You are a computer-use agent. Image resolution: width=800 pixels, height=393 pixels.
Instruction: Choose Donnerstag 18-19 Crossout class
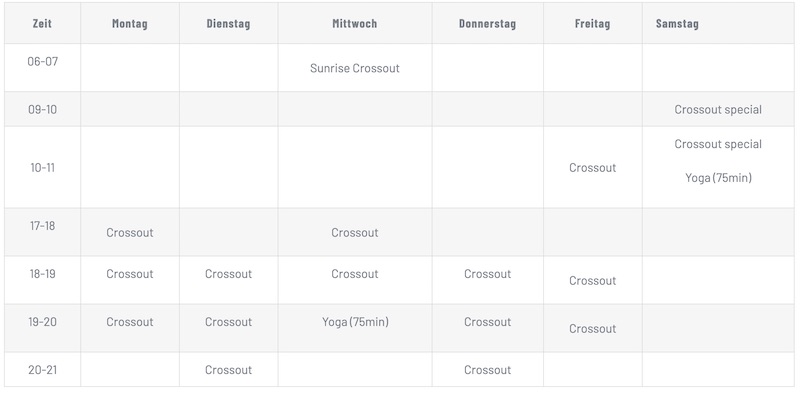click(x=487, y=274)
